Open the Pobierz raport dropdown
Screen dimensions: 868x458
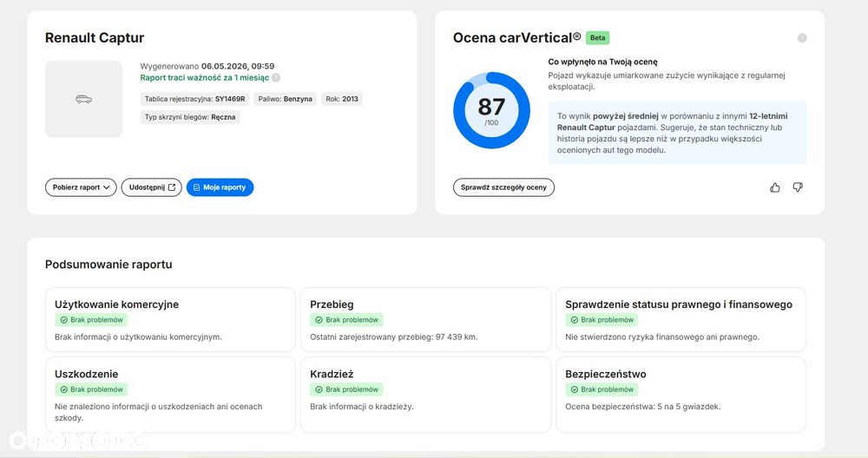pos(81,187)
